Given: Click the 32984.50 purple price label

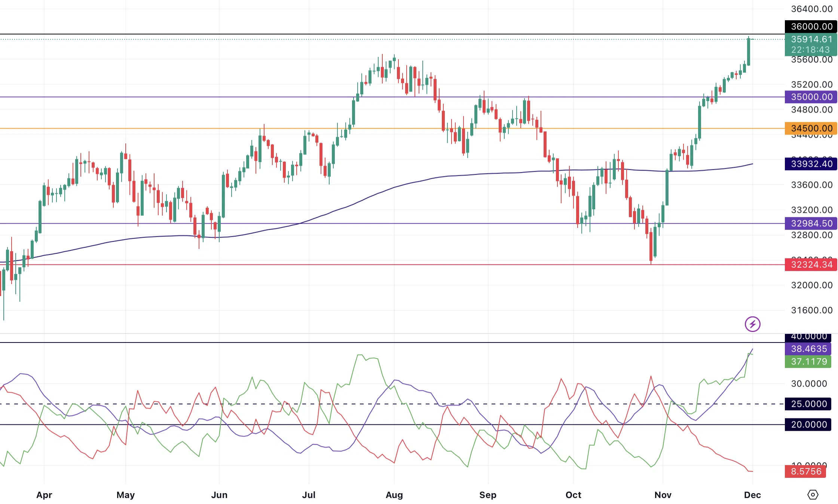Looking at the screenshot, I should (x=811, y=224).
